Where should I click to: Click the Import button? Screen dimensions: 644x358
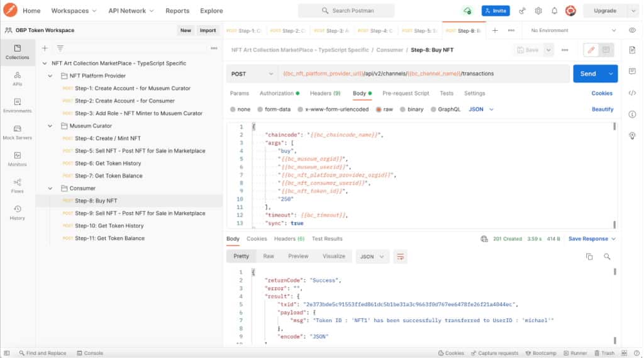click(208, 30)
